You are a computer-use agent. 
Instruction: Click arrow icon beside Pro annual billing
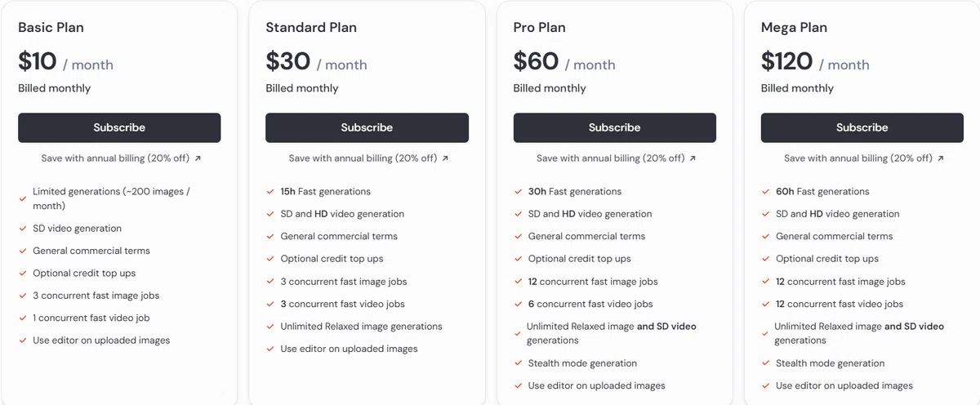pos(693,158)
